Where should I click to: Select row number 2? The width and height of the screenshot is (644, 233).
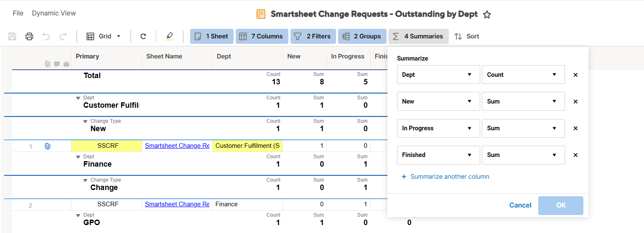30,205
